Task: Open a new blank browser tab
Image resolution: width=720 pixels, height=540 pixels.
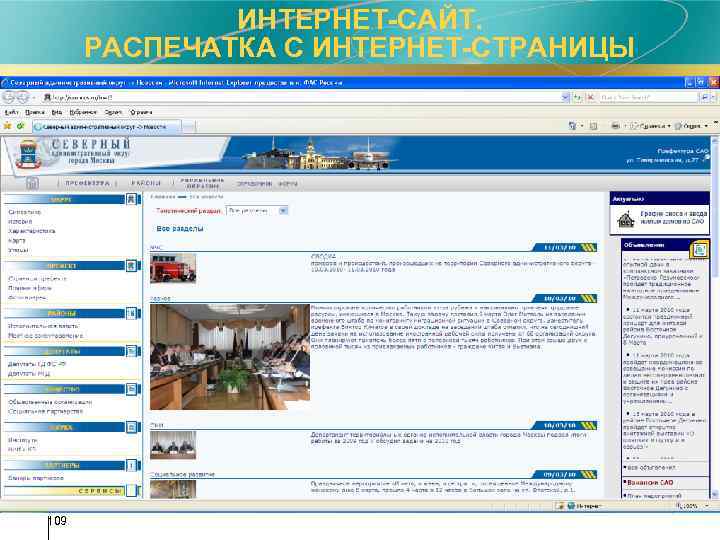Action: 189,127
